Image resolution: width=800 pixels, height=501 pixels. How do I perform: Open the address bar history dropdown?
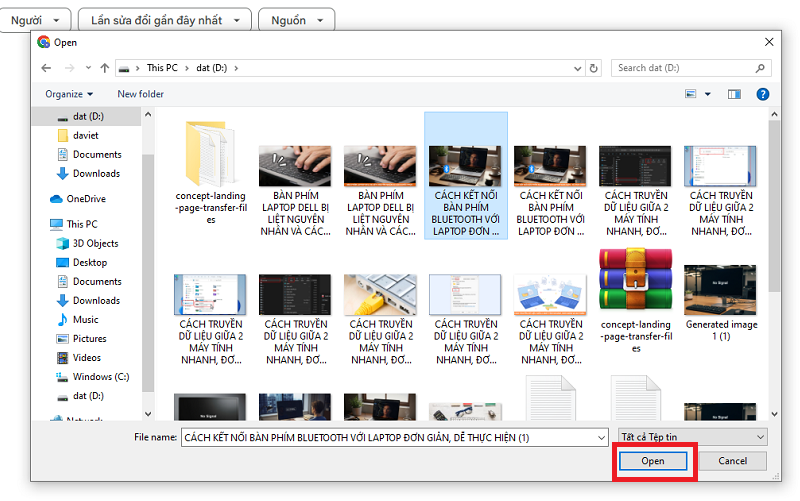577,68
